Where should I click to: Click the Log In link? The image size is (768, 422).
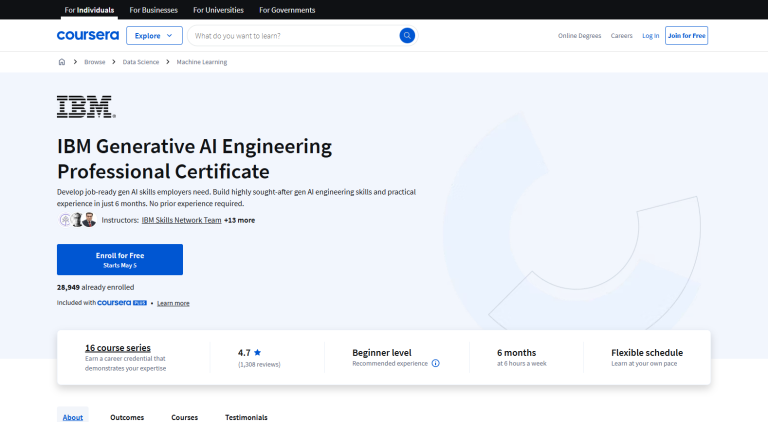coord(650,35)
